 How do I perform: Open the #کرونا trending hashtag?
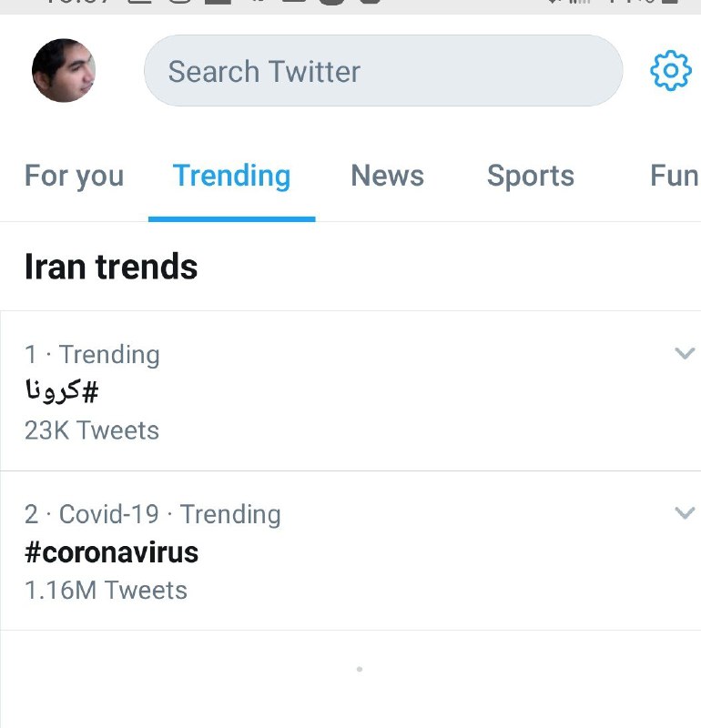coord(61,392)
